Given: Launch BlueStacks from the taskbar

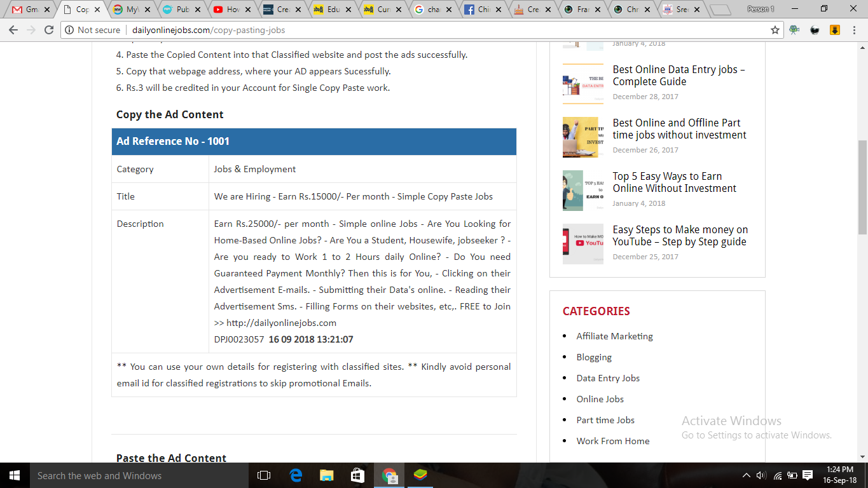Looking at the screenshot, I should pos(420,475).
